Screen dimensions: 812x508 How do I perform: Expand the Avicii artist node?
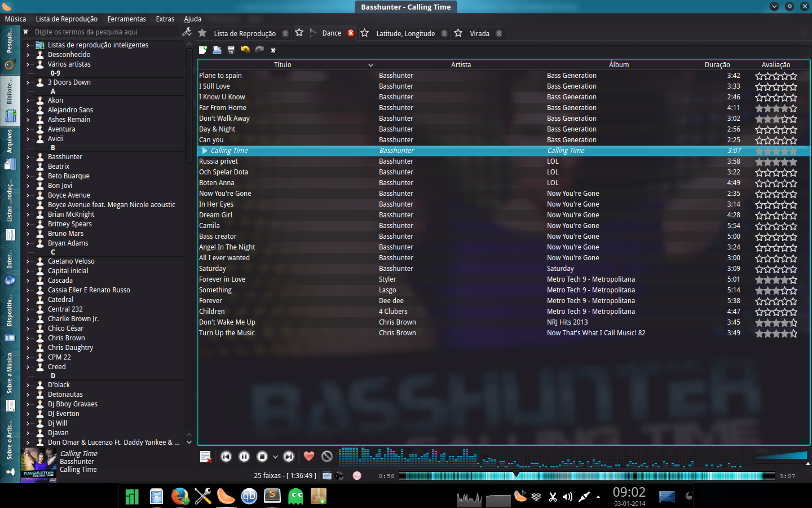tap(27, 139)
